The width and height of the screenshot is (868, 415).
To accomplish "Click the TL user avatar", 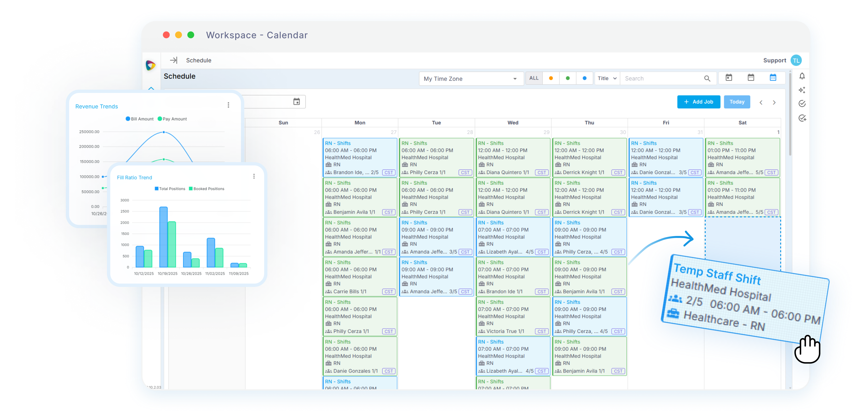I will coord(796,61).
